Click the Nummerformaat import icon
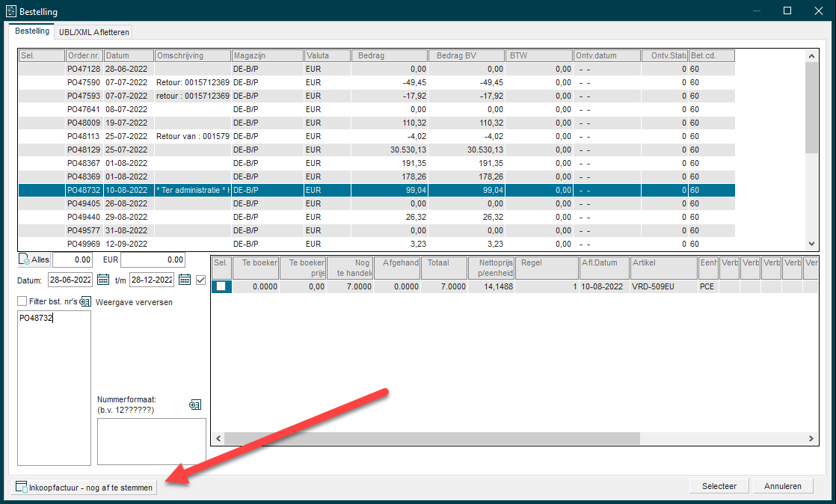 195,405
